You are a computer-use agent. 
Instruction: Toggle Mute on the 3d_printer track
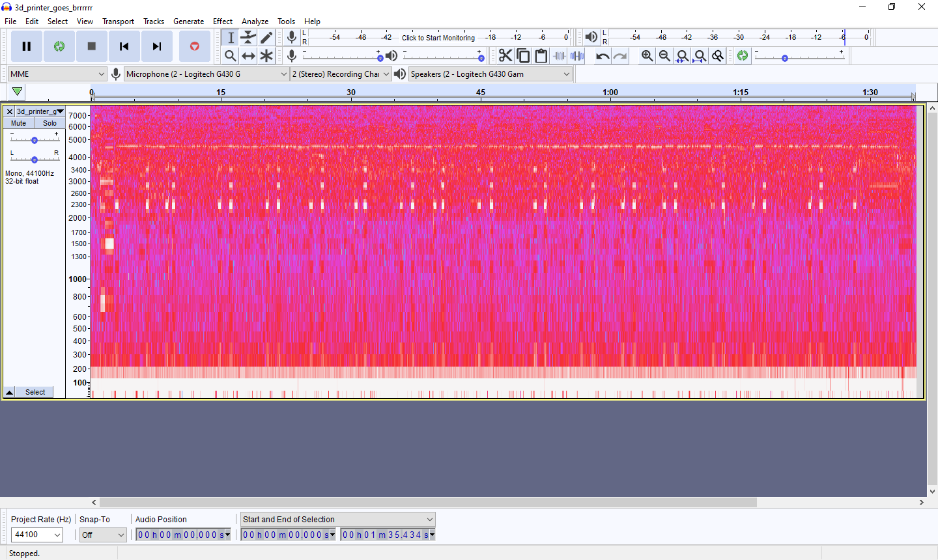[x=19, y=123]
